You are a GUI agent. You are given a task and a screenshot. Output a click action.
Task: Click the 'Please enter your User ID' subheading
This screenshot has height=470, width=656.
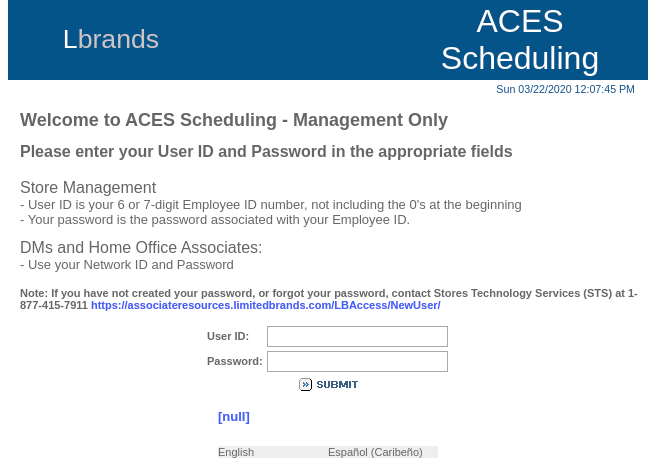click(266, 152)
